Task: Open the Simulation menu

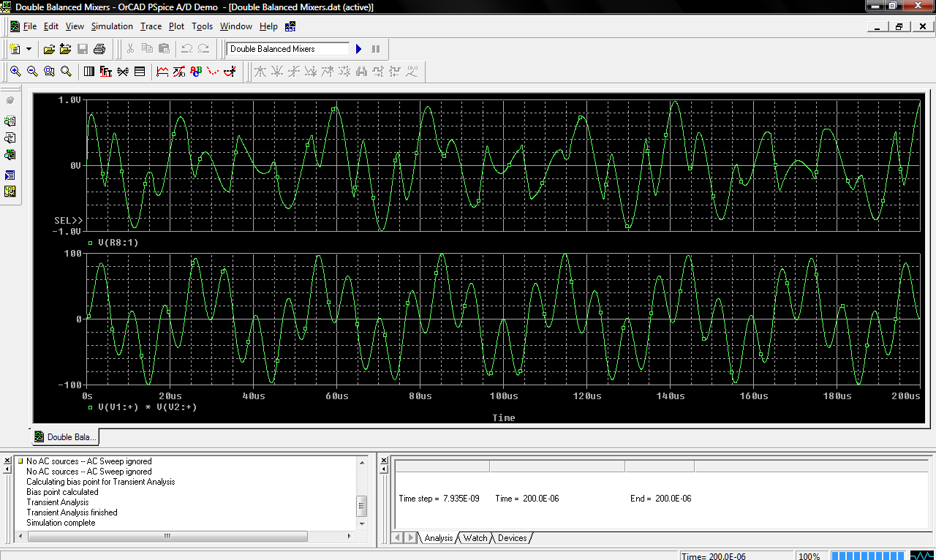Action: [x=112, y=26]
